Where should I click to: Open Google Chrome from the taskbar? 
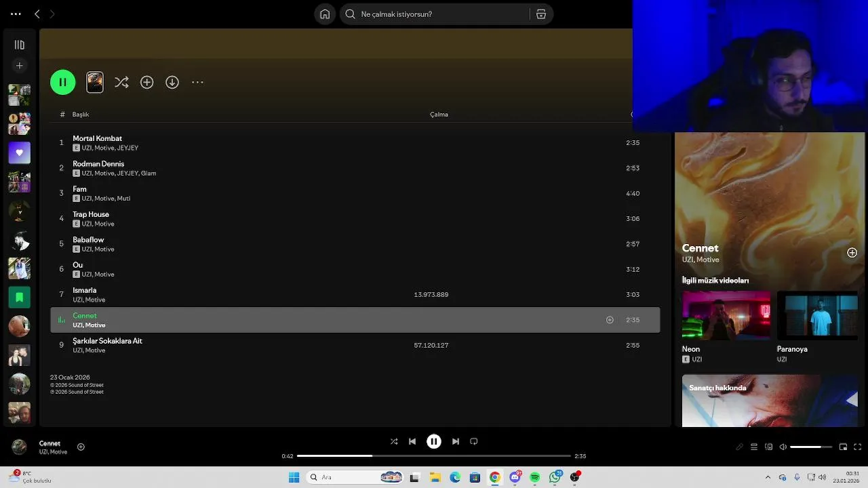(495, 477)
